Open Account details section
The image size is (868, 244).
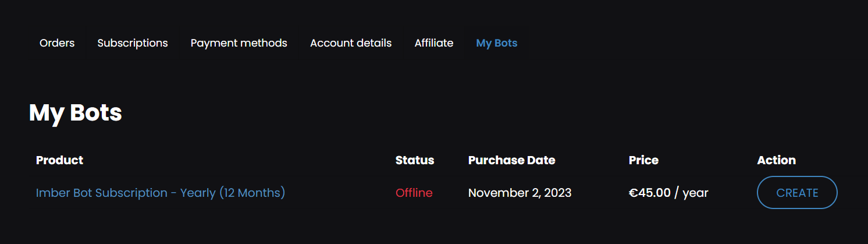click(351, 43)
